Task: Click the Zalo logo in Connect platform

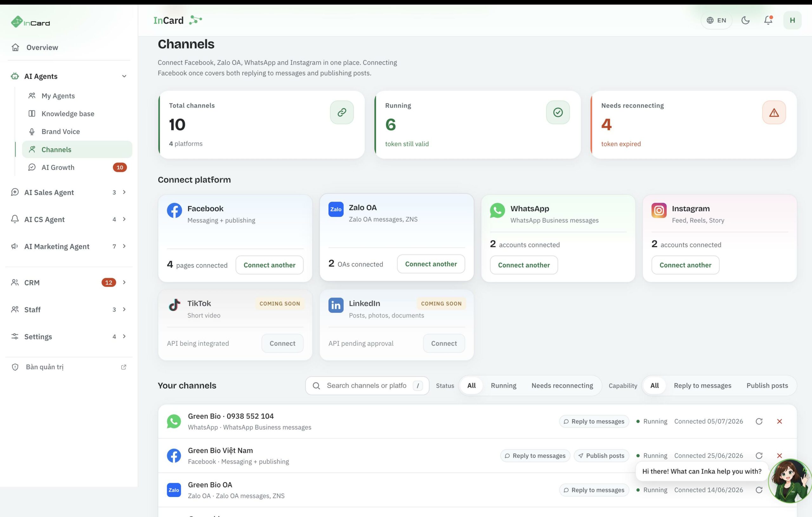Action: coord(336,209)
